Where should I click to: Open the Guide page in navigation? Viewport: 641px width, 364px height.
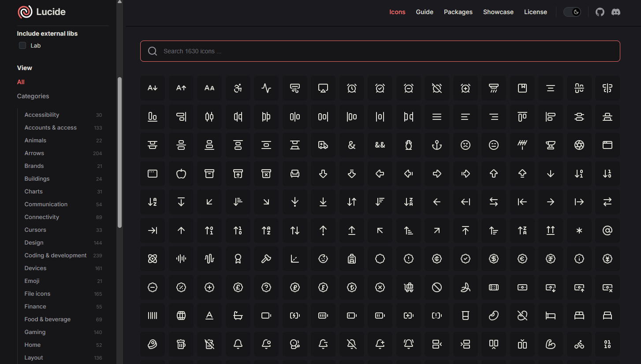click(x=424, y=12)
